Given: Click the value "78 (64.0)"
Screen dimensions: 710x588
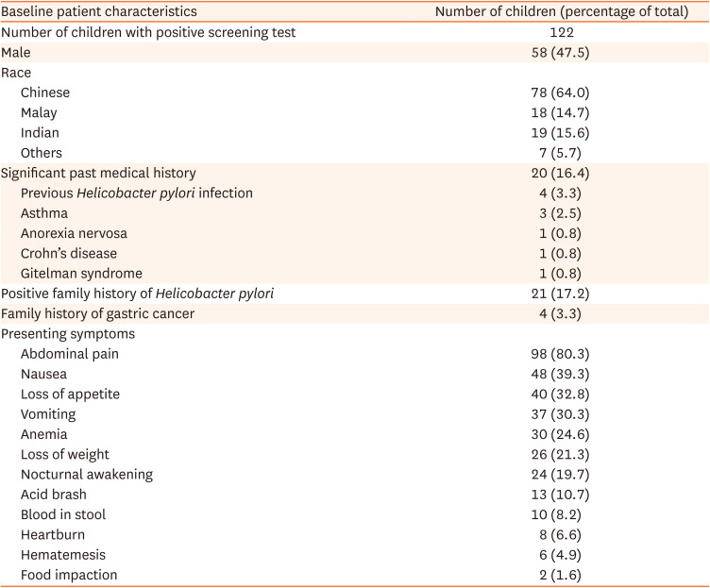Looking at the screenshot, I should coord(561,92).
